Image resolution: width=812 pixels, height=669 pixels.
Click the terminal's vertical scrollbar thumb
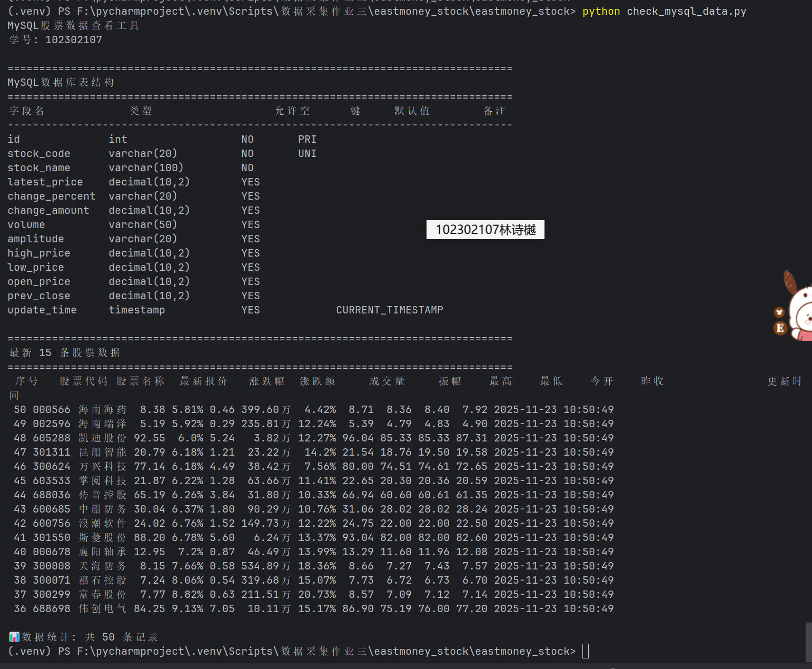(x=809, y=642)
